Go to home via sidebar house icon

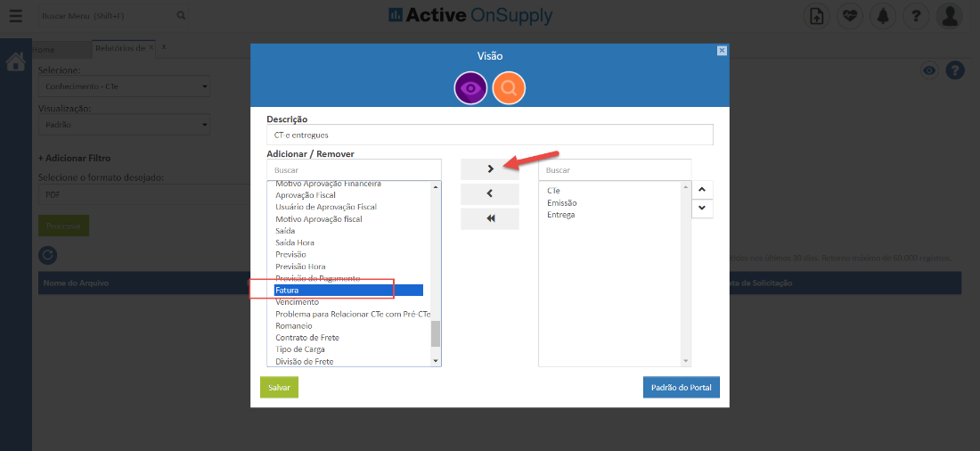coord(16,61)
